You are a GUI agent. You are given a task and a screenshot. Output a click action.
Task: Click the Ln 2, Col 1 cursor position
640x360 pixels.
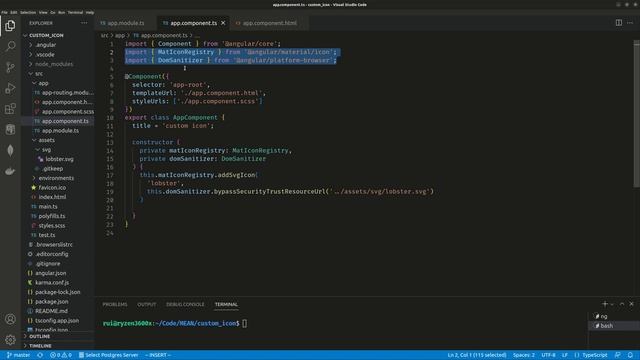(477, 355)
